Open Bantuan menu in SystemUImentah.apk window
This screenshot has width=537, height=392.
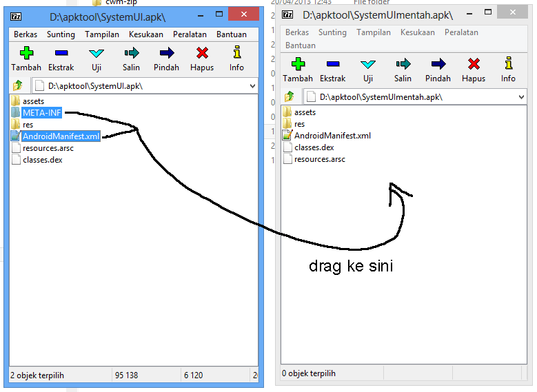(x=301, y=45)
